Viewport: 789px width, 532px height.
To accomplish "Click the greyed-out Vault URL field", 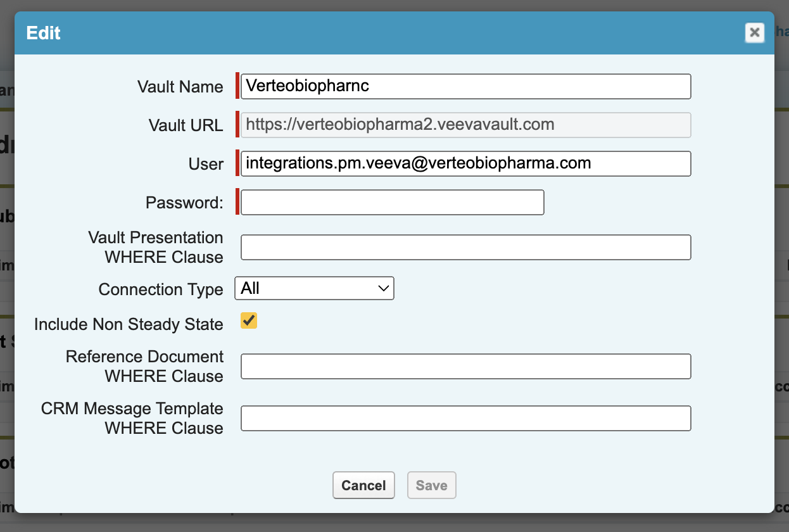I will pyautogui.click(x=465, y=125).
